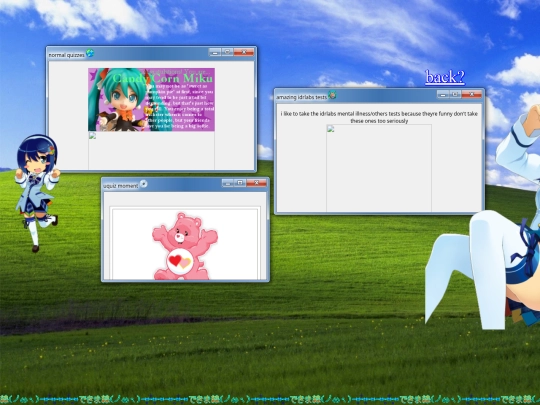Minimize the amazing idrlabs tests window

[x=443, y=94]
